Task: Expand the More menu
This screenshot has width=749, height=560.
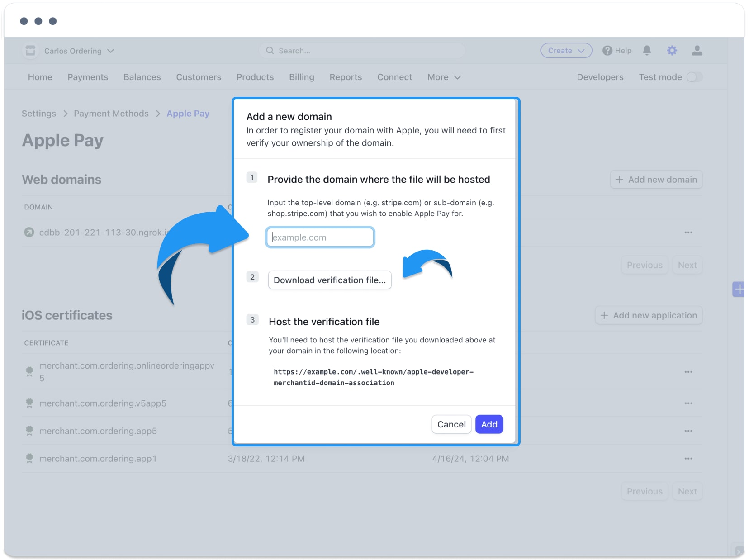Action: (444, 77)
